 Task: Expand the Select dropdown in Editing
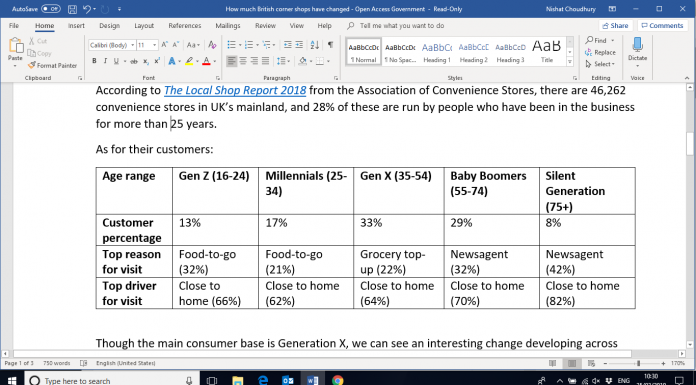click(600, 64)
